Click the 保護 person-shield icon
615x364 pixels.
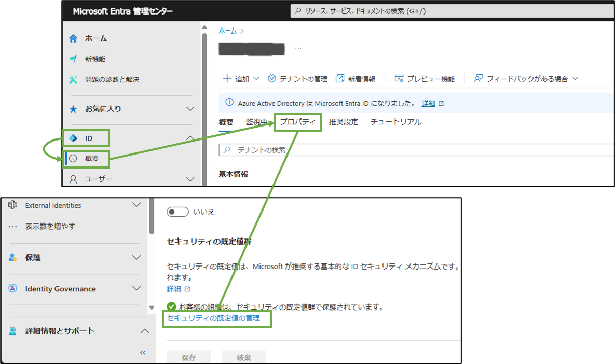pos(12,257)
